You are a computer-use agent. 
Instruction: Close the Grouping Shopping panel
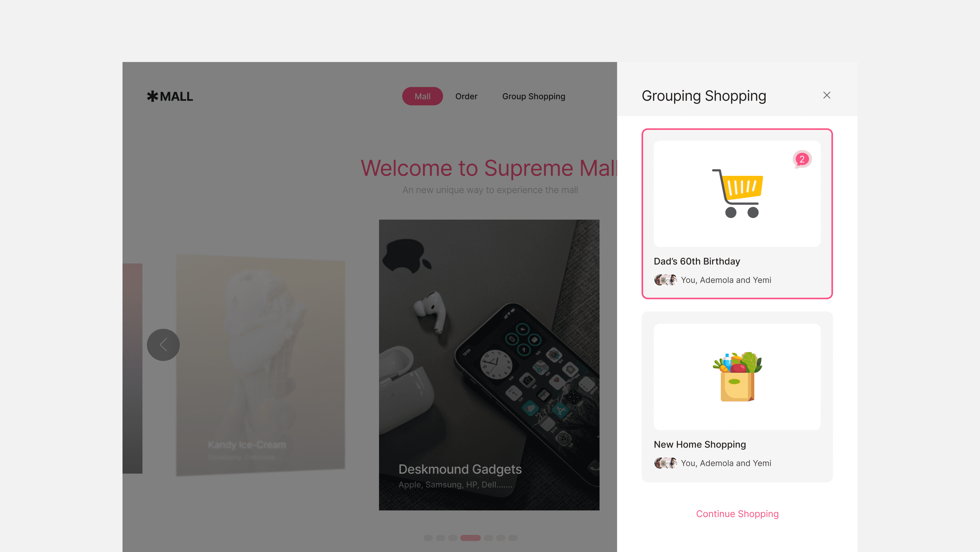click(826, 95)
